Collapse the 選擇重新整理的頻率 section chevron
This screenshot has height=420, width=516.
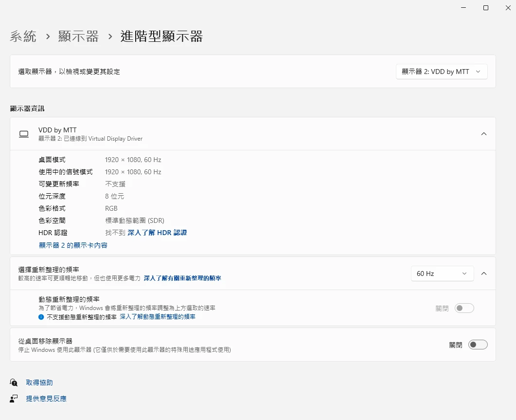[483, 274]
